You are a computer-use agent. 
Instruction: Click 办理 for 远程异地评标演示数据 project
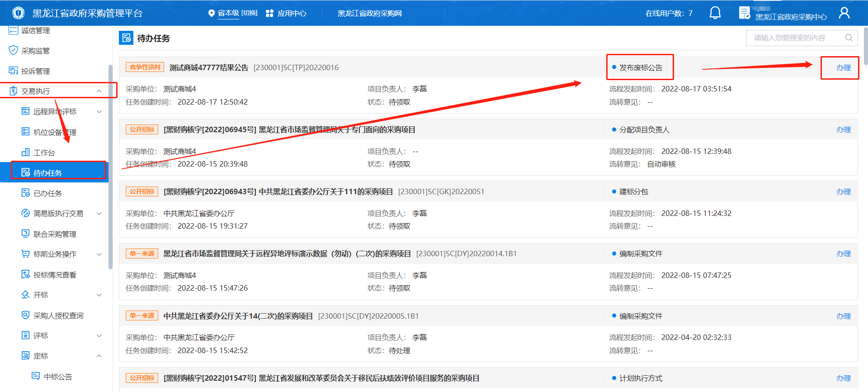click(x=843, y=253)
